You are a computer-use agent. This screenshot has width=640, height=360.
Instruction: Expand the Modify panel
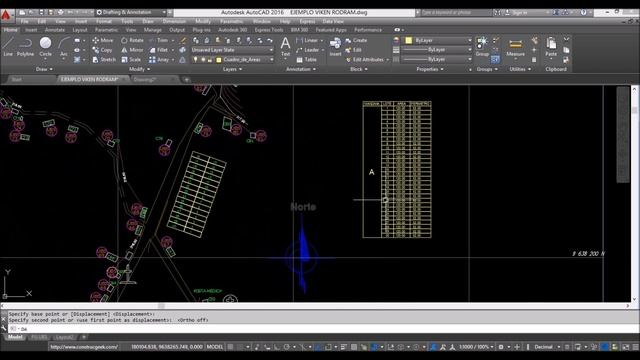139,69
